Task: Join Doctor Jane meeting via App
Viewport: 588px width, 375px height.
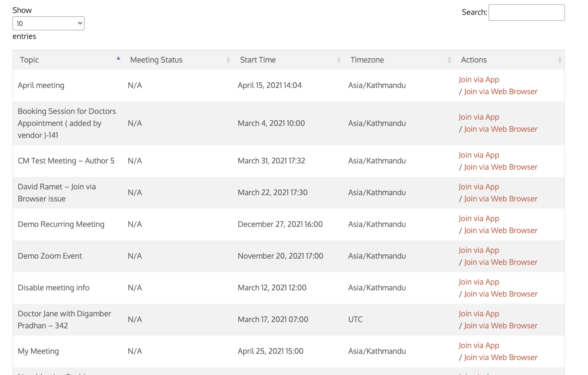Action: click(x=478, y=314)
